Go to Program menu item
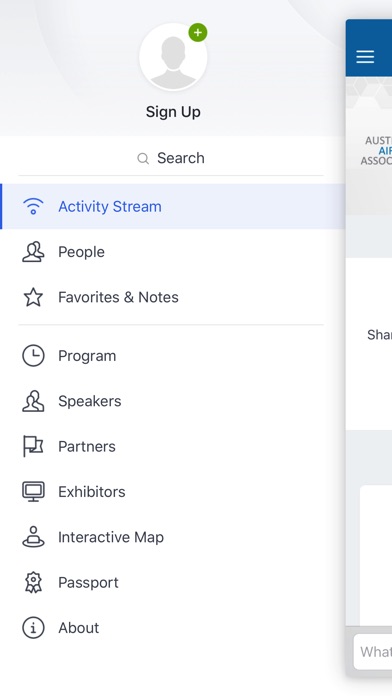The width and height of the screenshot is (392, 696). tap(171, 356)
